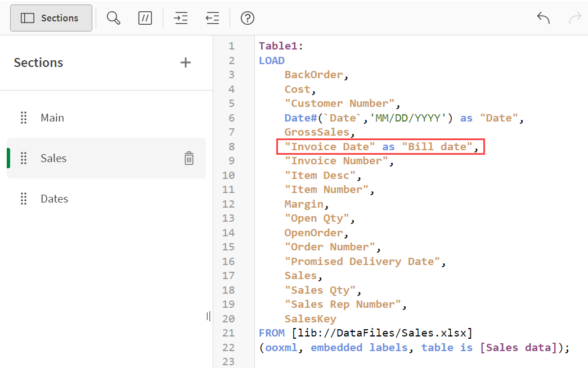Grab the Main section drag handle
The image size is (588, 368).
point(24,118)
